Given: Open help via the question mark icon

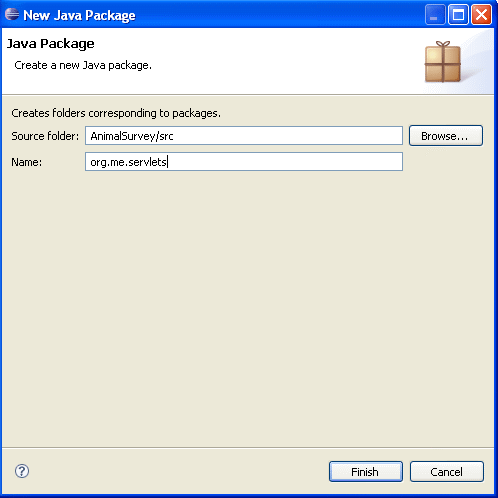Looking at the screenshot, I should [x=22, y=471].
